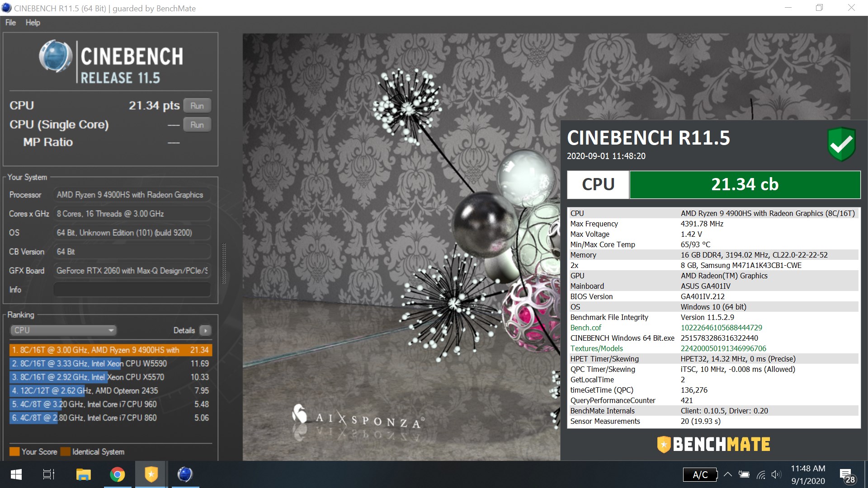868x488 pixels.
Task: Click the BenchMate green shield checkmark
Action: (841, 144)
